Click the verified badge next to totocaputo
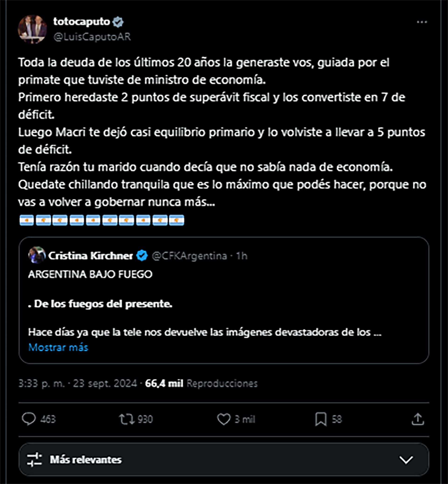The height and width of the screenshot is (484, 448). [118, 22]
